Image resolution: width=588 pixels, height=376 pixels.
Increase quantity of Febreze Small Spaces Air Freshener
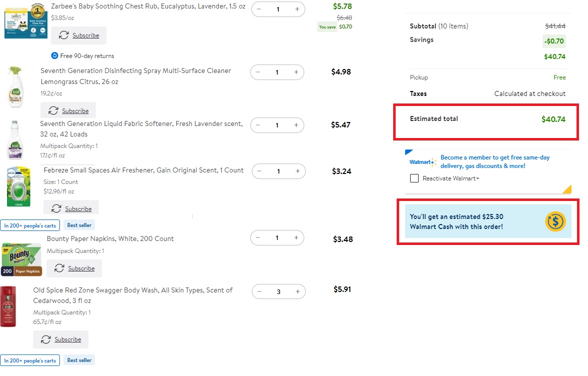pyautogui.click(x=297, y=171)
